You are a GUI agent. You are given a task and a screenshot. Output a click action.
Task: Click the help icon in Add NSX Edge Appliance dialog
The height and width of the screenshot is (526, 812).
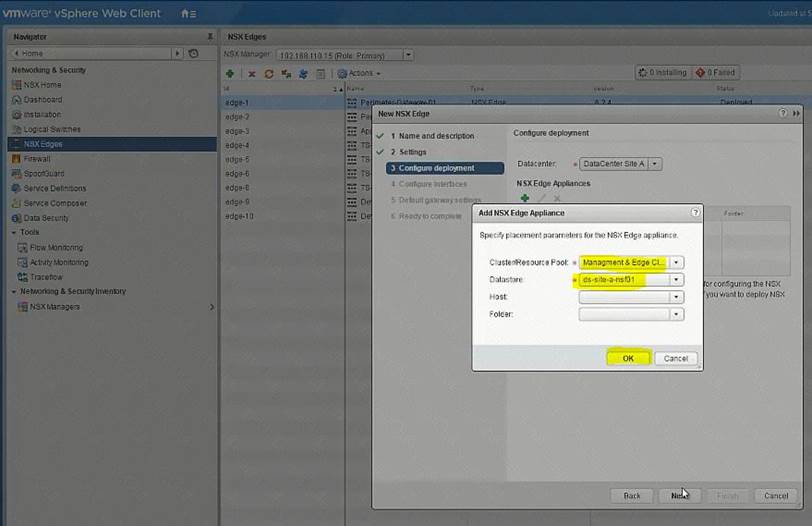coord(695,213)
